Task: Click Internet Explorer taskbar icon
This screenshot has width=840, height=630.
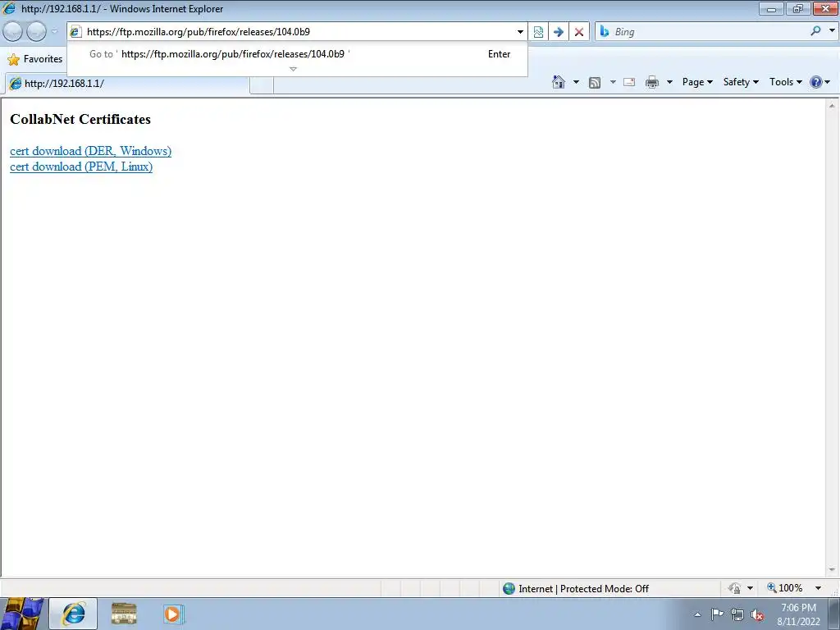Action: click(73, 614)
